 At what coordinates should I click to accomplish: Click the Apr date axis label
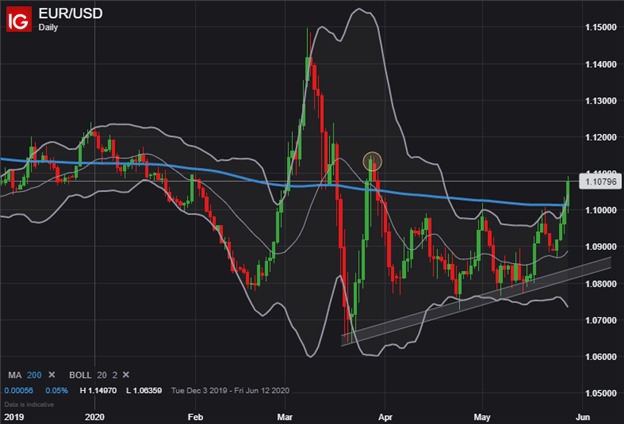click(385, 417)
